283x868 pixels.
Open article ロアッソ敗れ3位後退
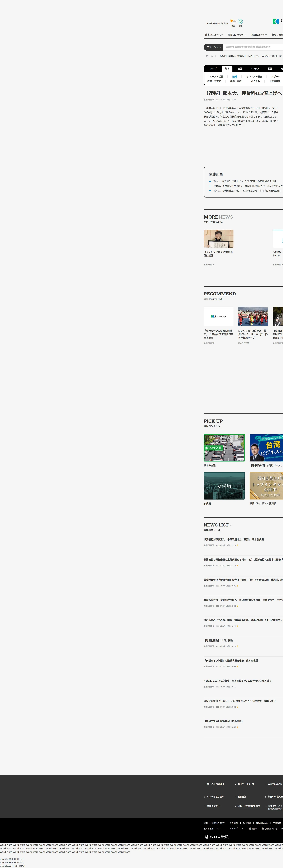point(253,334)
